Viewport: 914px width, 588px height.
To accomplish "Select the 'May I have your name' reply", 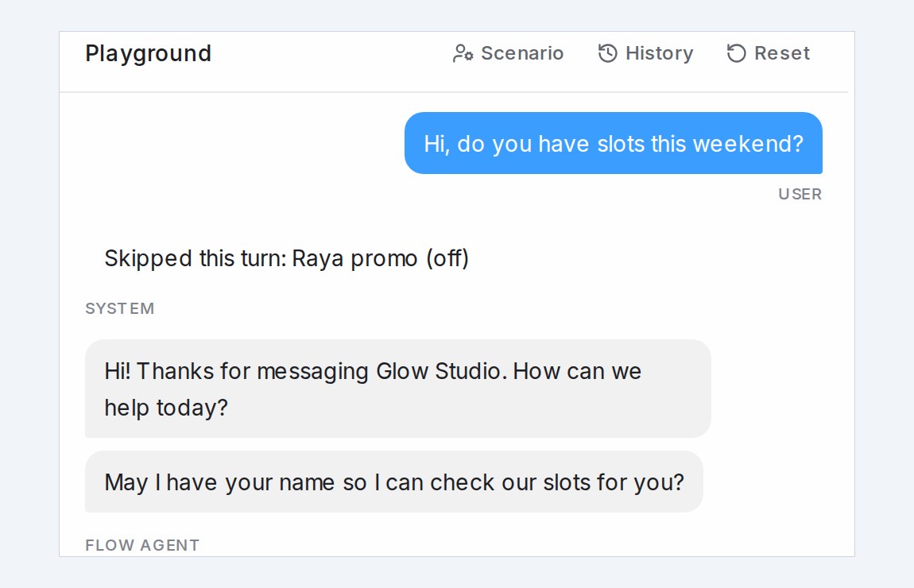I will click(x=394, y=482).
